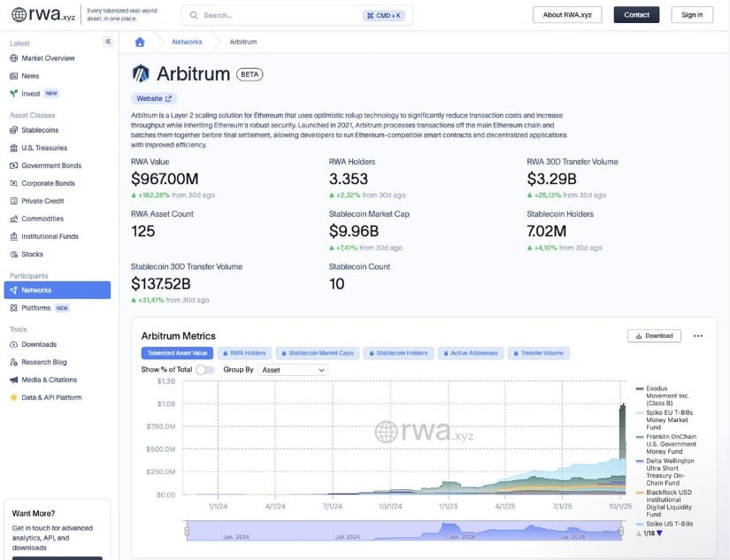Go to Stablecoins asset class
730x560 pixels.
click(x=40, y=130)
